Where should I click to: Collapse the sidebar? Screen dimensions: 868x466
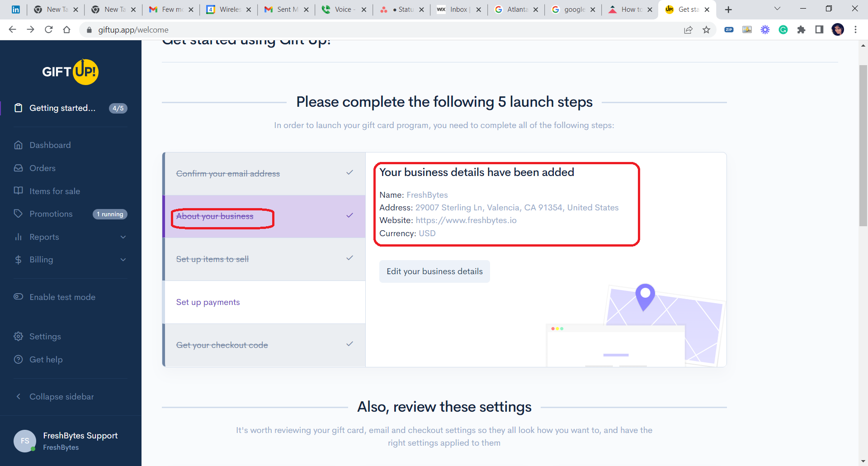pos(61,397)
